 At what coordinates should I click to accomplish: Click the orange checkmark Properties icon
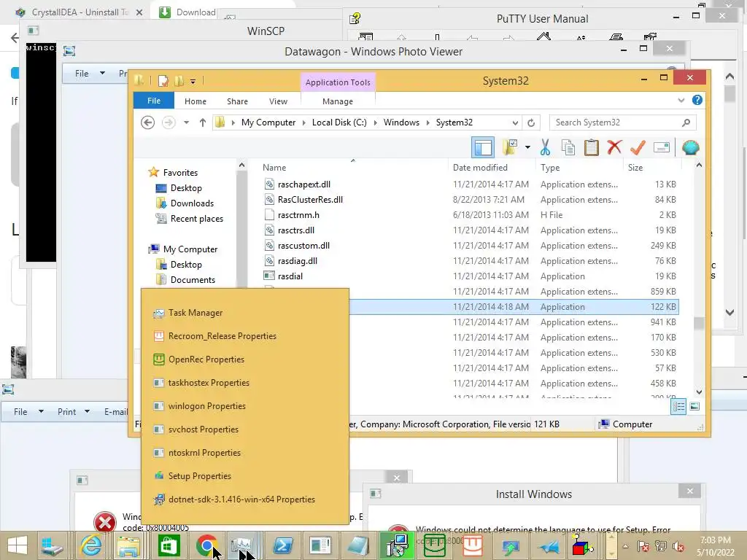point(638,147)
